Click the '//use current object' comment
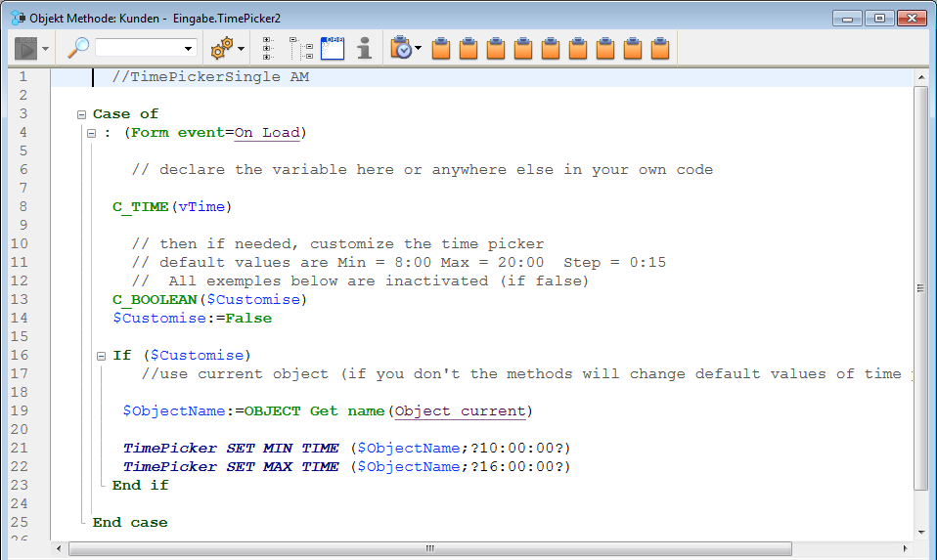This screenshot has height=560, width=937. point(526,373)
